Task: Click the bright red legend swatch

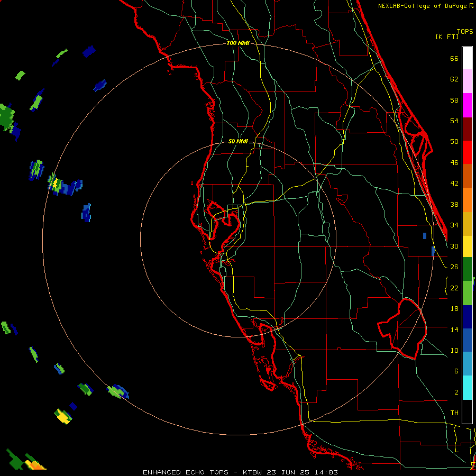Action: click(467, 152)
